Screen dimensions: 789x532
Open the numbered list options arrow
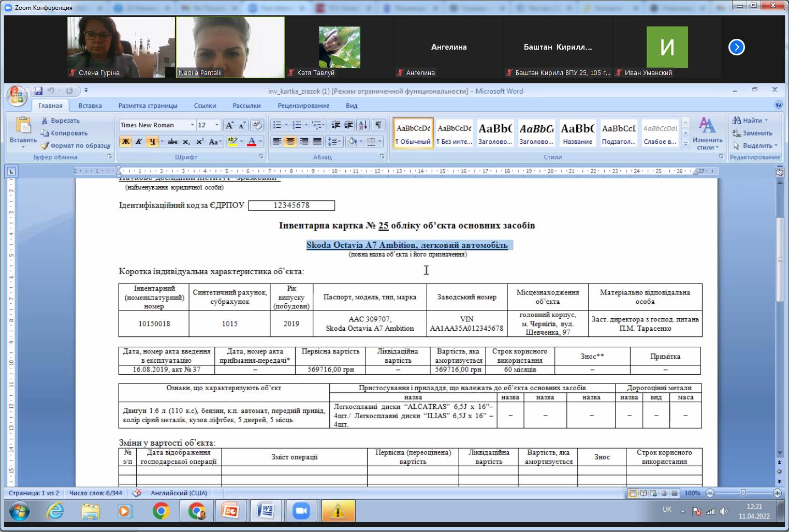[306, 125]
